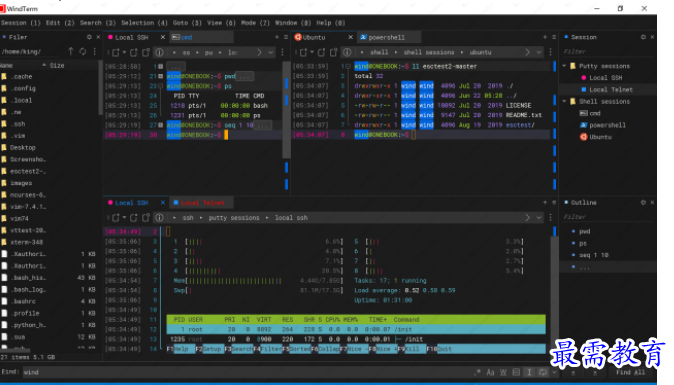Open kebab menu in Ubuntu pane toolbar
Image resolution: width=674 pixels, height=385 pixels.
pyautogui.click(x=551, y=52)
